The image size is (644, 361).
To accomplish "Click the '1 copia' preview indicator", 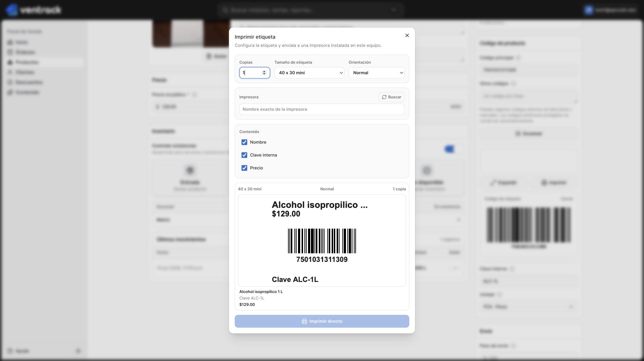I will (x=399, y=189).
